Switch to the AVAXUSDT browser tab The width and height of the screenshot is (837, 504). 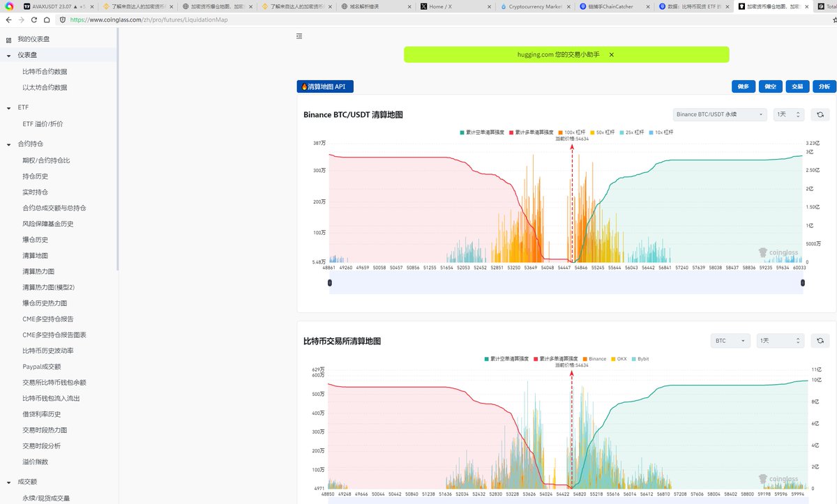click(x=58, y=6)
